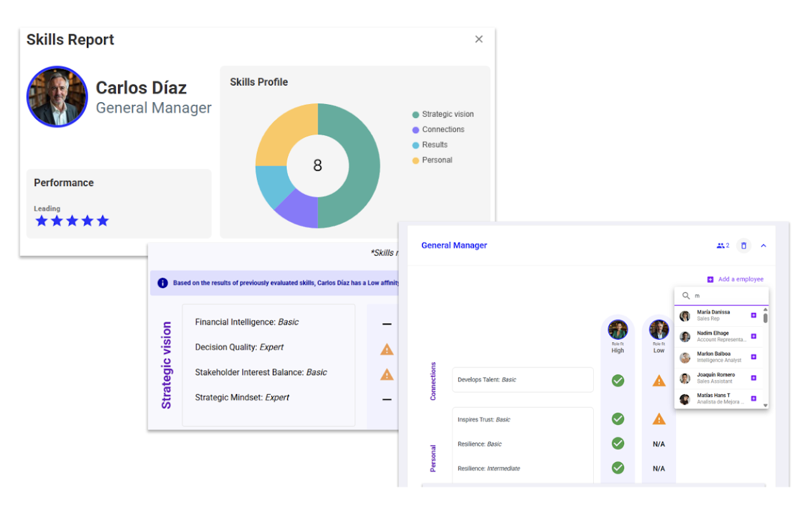The height and width of the screenshot is (530, 812).
Task: Click the employees count icon
Action: pyautogui.click(x=723, y=246)
